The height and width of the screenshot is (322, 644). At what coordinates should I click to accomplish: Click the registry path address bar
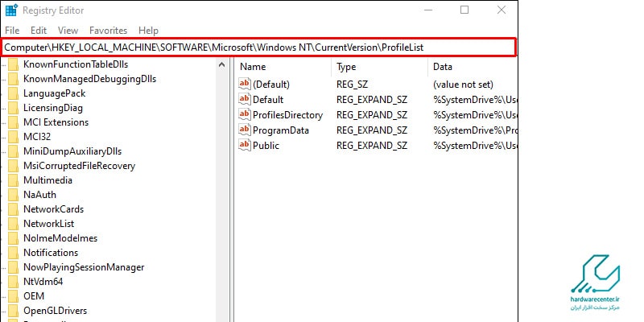(x=258, y=47)
